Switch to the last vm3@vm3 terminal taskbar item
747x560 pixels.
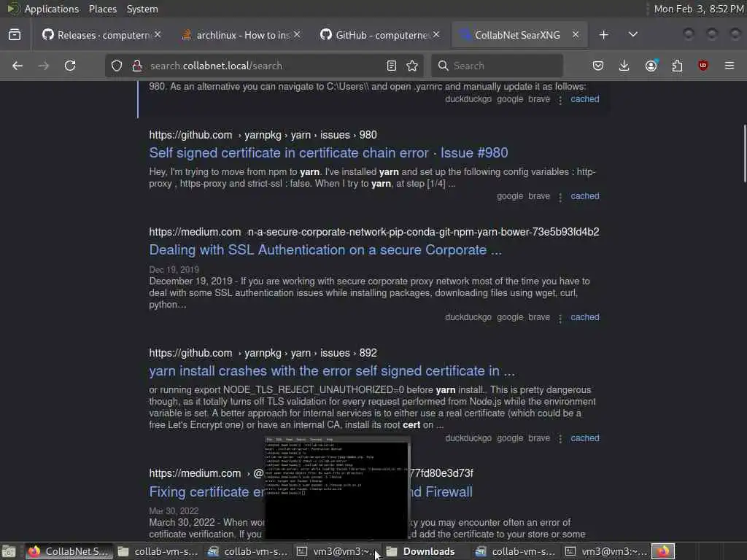[x=605, y=551]
